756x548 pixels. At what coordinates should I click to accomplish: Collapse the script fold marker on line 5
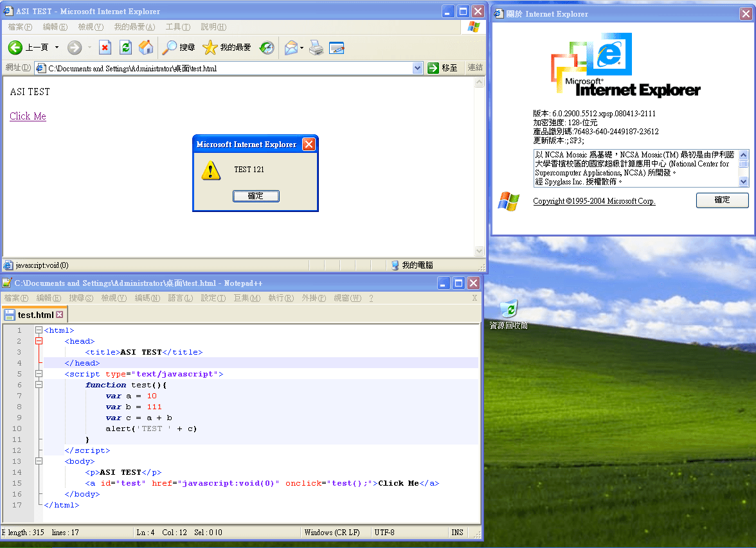click(x=39, y=374)
